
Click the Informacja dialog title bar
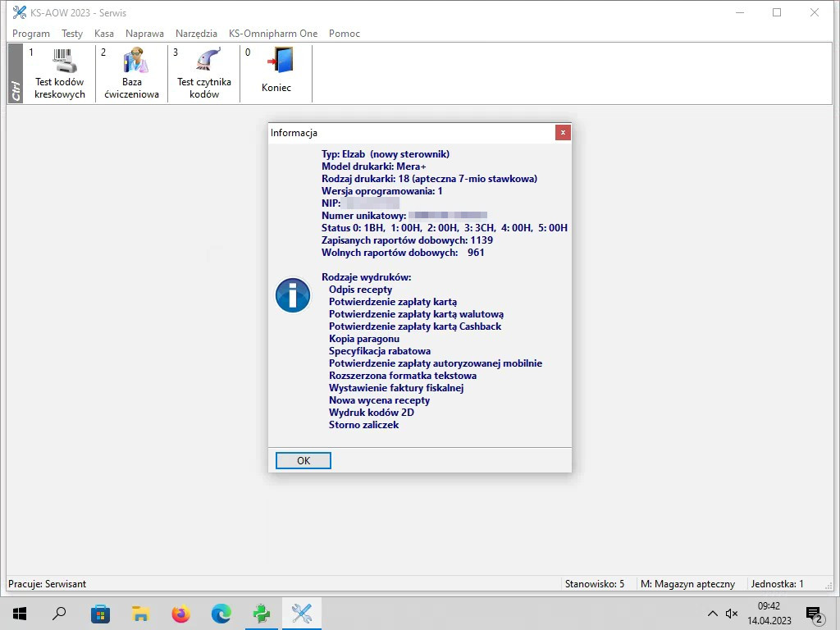(412, 133)
